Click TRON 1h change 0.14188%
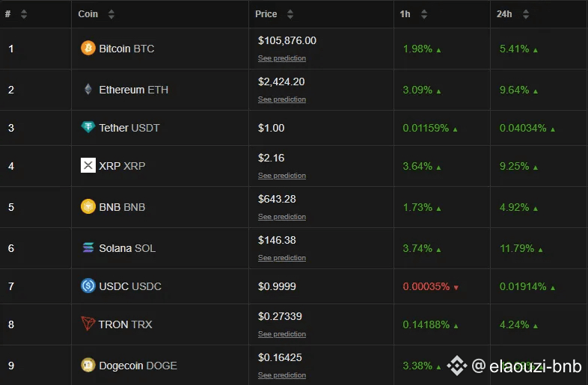Screen dimensions: 588x385 (x=426, y=324)
